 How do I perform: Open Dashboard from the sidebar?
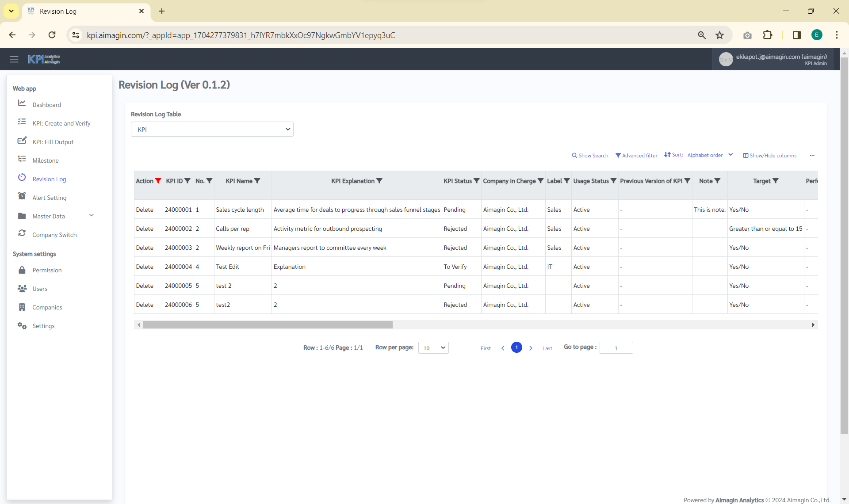(x=46, y=105)
